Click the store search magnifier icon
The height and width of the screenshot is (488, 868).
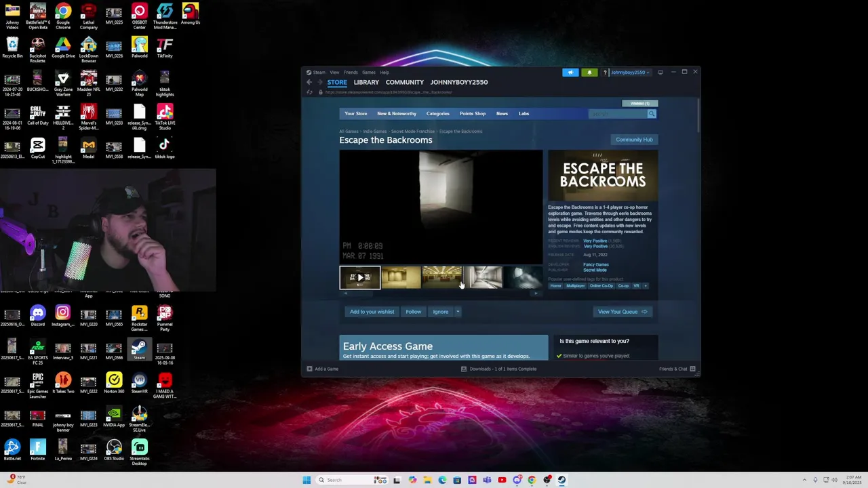(652, 114)
